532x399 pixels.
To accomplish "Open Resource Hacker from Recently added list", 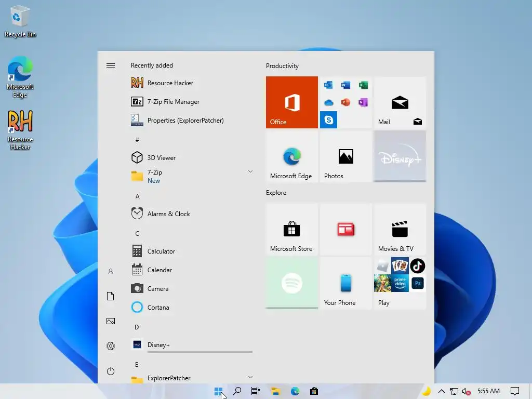I will coord(192,83).
